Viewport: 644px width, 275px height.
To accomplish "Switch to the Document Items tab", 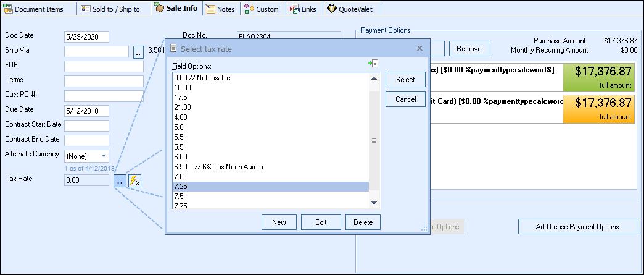I will click(x=38, y=9).
